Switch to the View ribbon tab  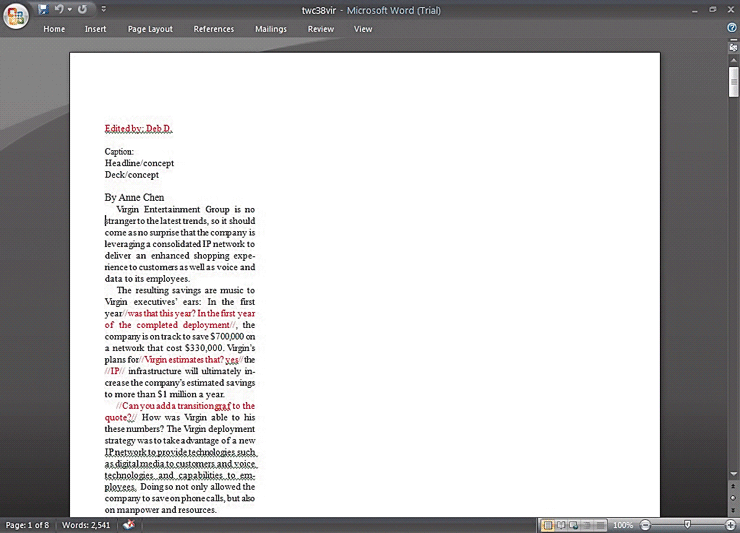[x=363, y=29]
